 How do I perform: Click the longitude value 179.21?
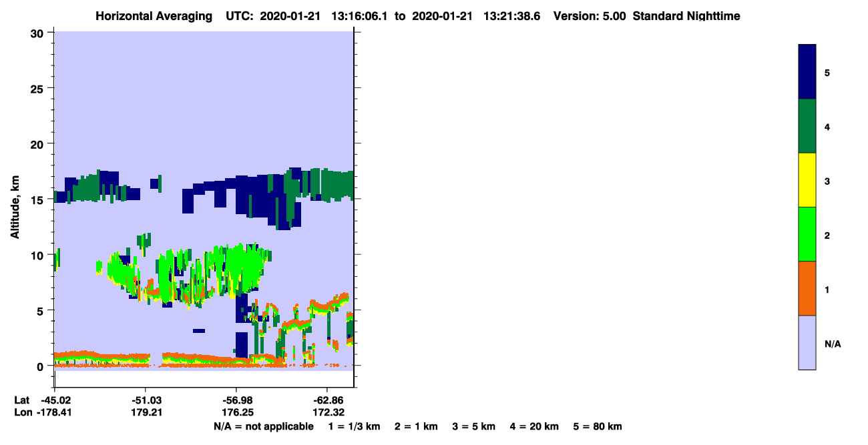coord(146,412)
